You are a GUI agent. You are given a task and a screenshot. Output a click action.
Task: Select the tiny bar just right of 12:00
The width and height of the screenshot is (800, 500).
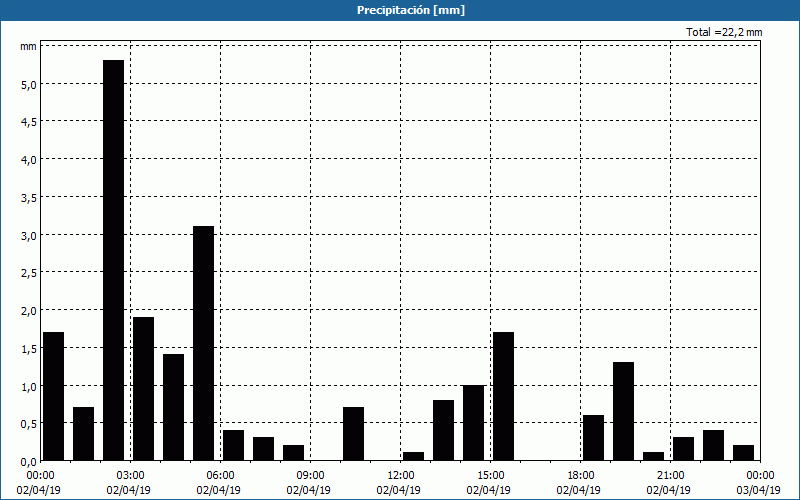pyautogui.click(x=414, y=456)
